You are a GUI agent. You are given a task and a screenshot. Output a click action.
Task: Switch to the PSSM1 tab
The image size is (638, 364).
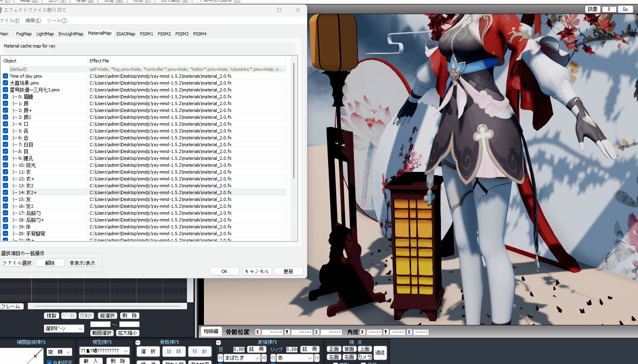point(146,34)
